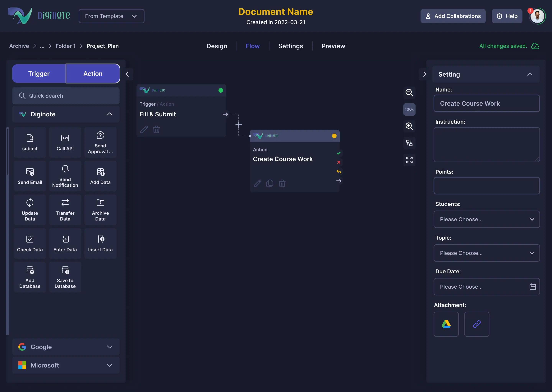The image size is (552, 392).
Task: Attach a file from Google Drive
Action: pyautogui.click(x=446, y=324)
